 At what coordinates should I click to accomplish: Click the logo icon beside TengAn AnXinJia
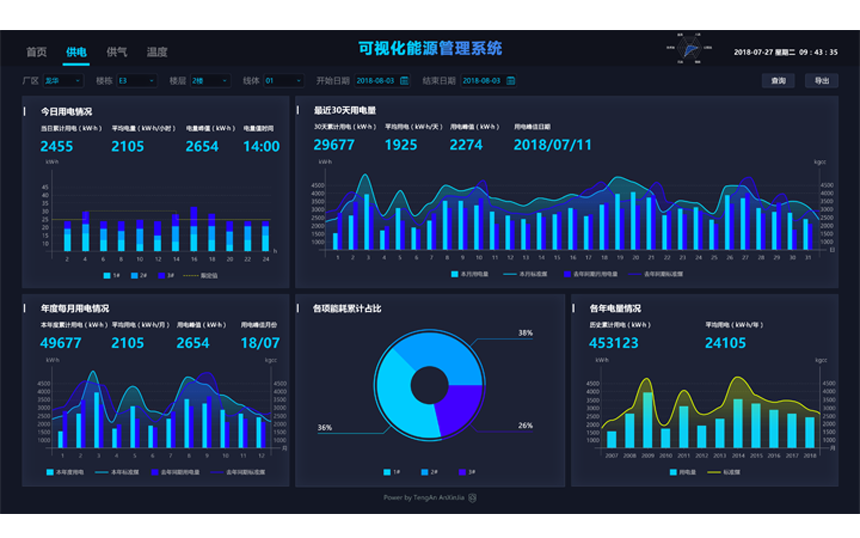[x=472, y=497]
